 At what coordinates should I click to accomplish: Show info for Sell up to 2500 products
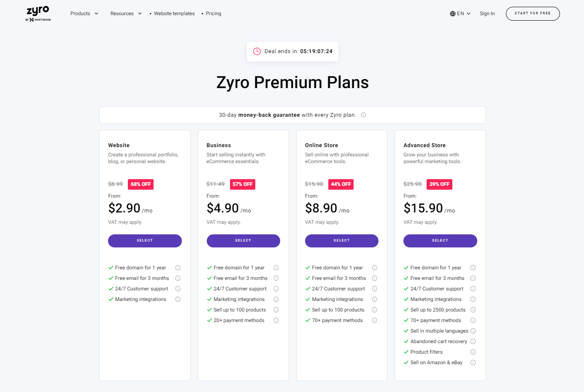click(473, 310)
